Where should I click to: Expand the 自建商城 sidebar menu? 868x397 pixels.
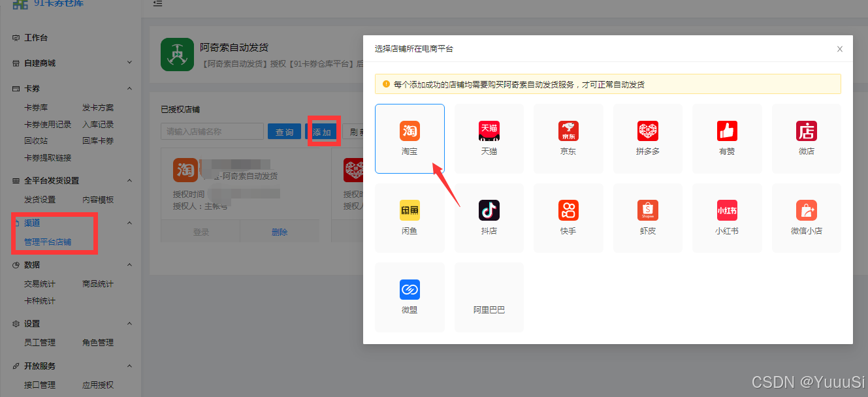[129, 63]
